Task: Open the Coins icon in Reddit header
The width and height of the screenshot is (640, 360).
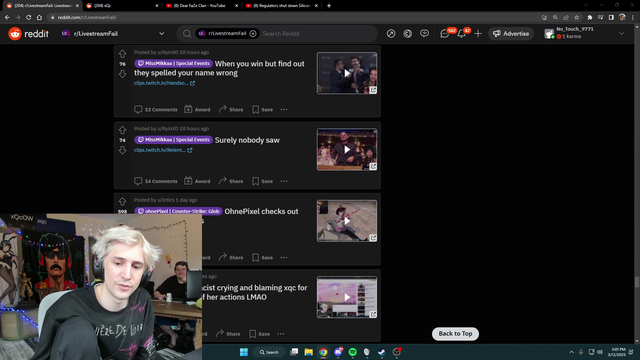Action: 408,33
